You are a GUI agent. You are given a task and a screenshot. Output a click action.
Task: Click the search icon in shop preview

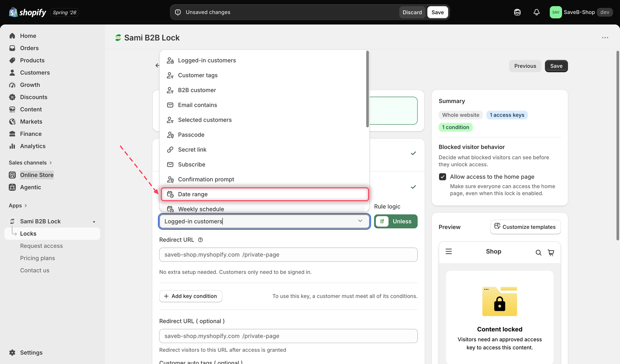(538, 253)
